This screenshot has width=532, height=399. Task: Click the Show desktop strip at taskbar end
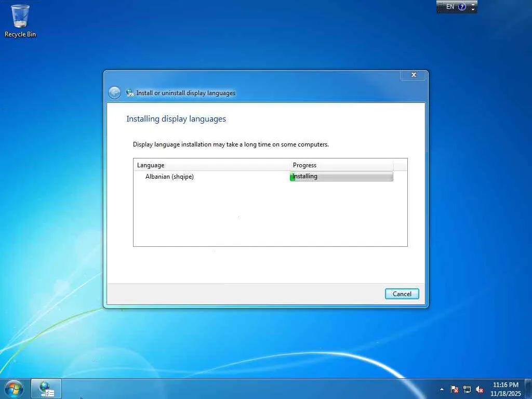pyautogui.click(x=528, y=389)
